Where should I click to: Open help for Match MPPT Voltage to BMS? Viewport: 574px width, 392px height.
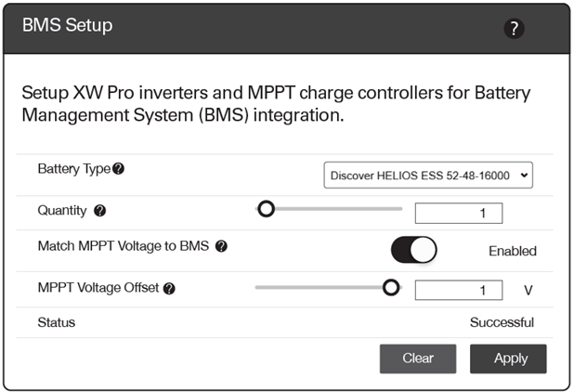click(221, 246)
